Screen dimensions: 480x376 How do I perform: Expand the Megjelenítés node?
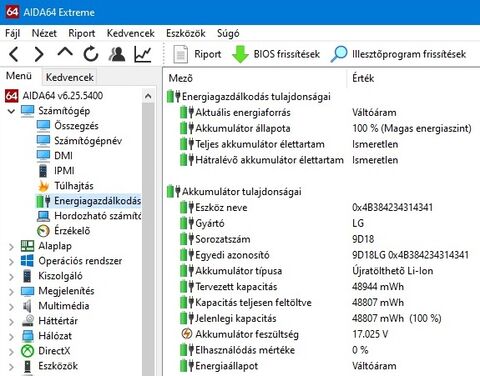tap(11, 291)
